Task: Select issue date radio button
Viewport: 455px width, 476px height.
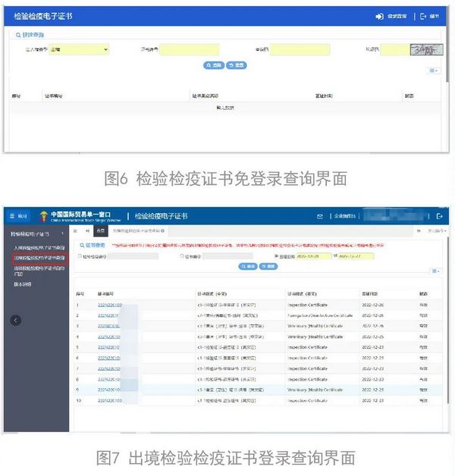Action: coord(276,256)
